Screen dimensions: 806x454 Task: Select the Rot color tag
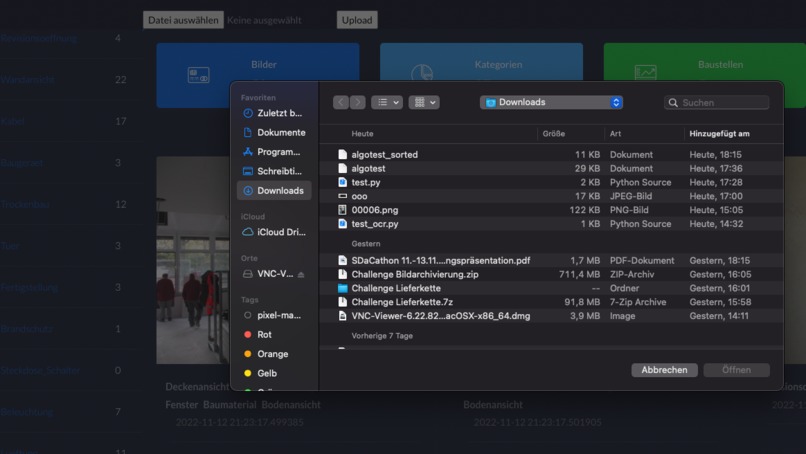(273, 335)
